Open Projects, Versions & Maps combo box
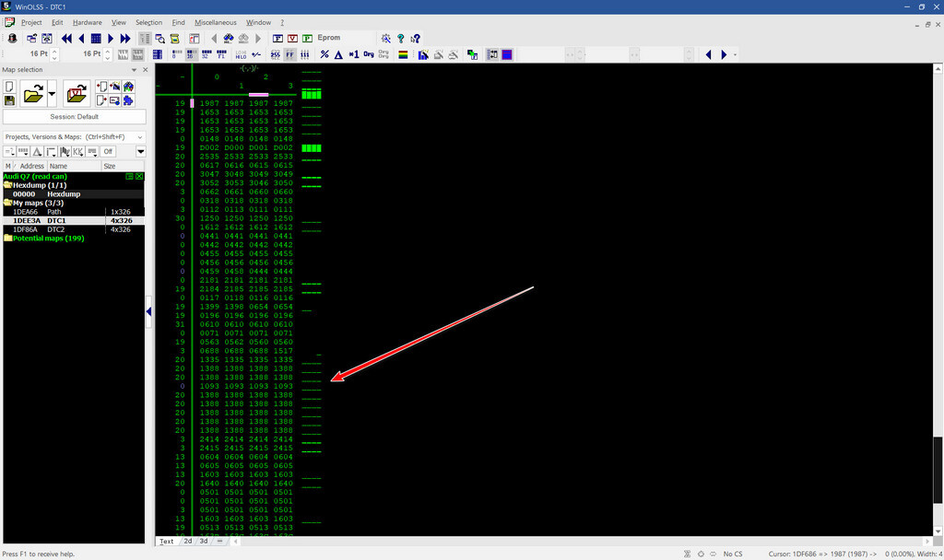 coord(74,137)
